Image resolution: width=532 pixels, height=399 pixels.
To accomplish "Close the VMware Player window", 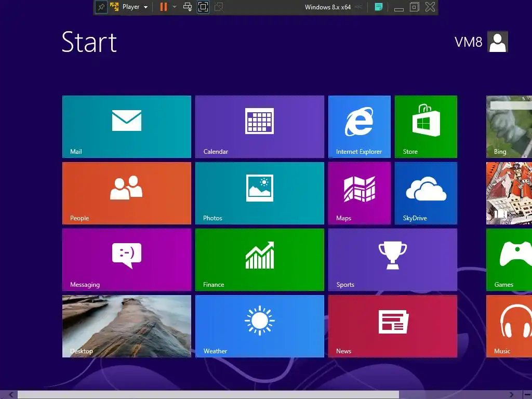I will 430,7.
